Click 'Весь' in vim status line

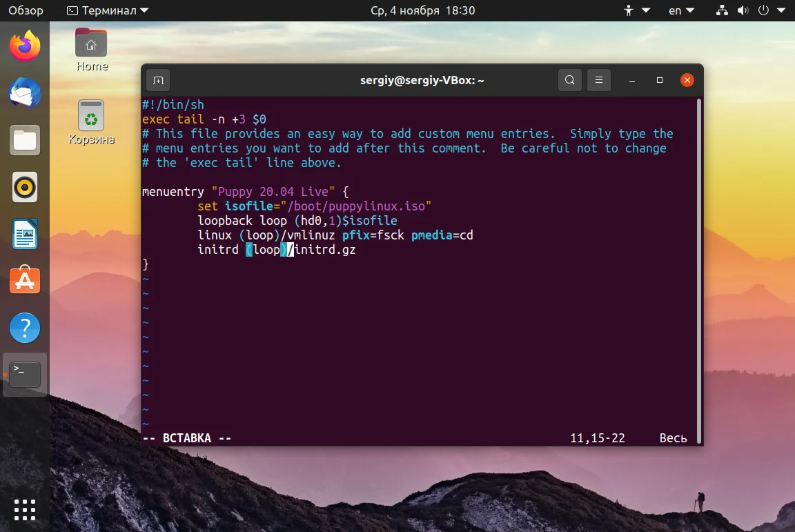tap(673, 438)
